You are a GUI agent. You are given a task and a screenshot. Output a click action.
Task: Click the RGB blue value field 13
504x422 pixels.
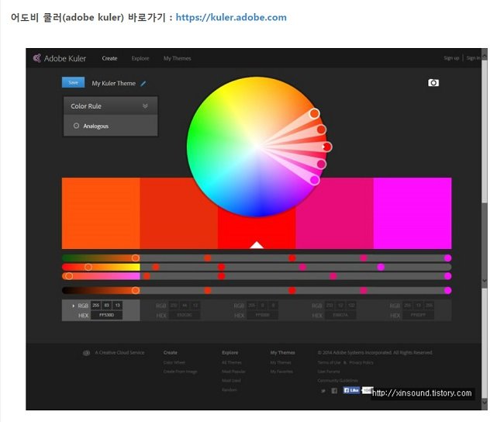point(117,305)
